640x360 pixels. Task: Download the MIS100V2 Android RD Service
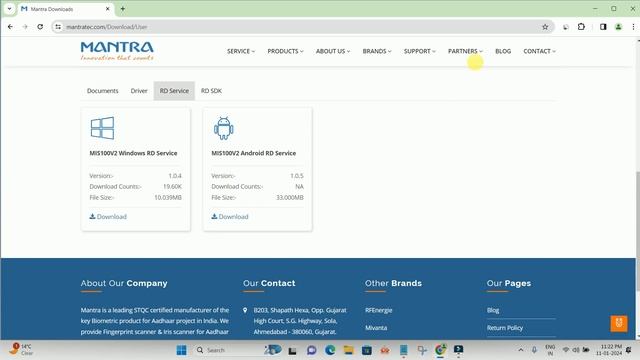click(230, 216)
